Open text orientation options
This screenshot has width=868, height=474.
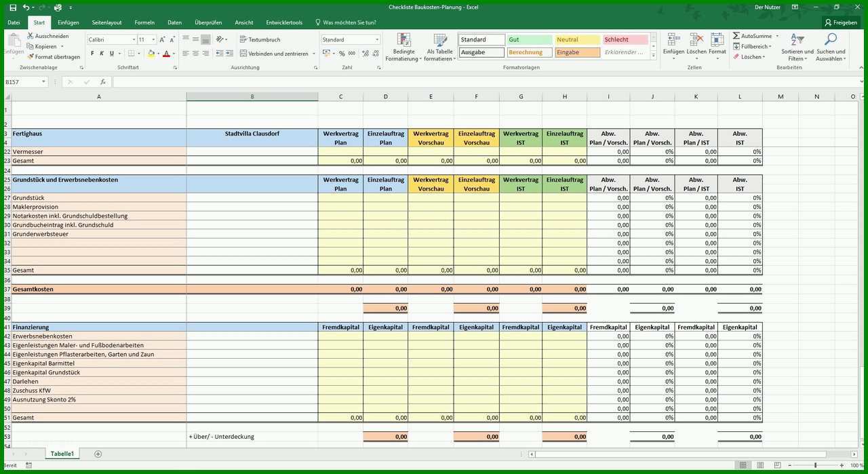[222, 39]
